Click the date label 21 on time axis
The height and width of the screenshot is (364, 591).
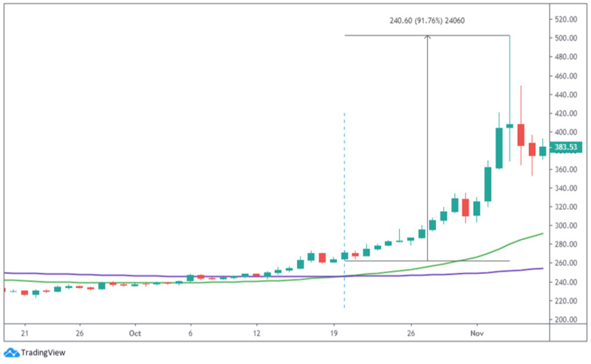[x=25, y=333]
